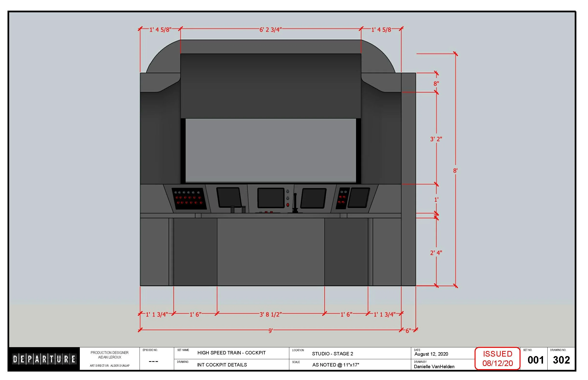Screen dimensions: 588x380
Task: Click the left angled console monitor
Action: (x=229, y=197)
